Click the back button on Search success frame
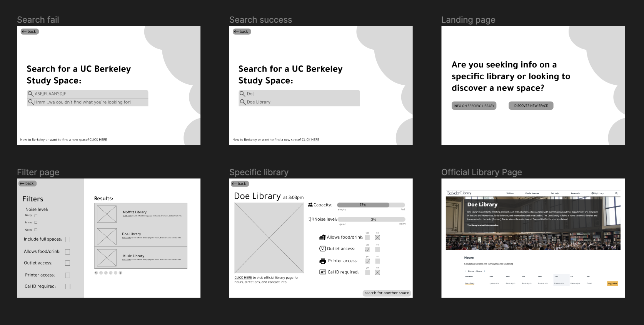Image resolution: width=644 pixels, height=325 pixels. 242,32
